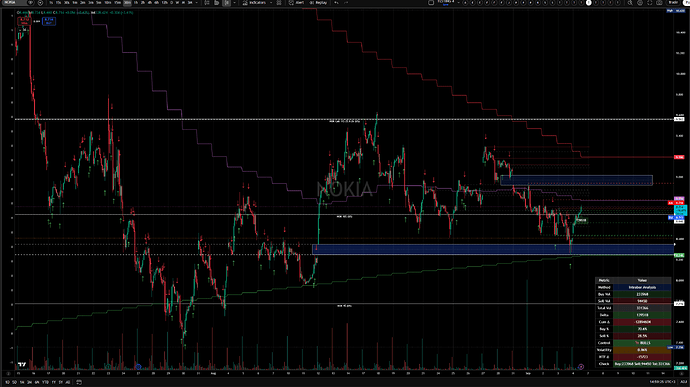690x387 pixels.
Task: Click the Sell Vol row in metrics table
Action: (x=633, y=301)
